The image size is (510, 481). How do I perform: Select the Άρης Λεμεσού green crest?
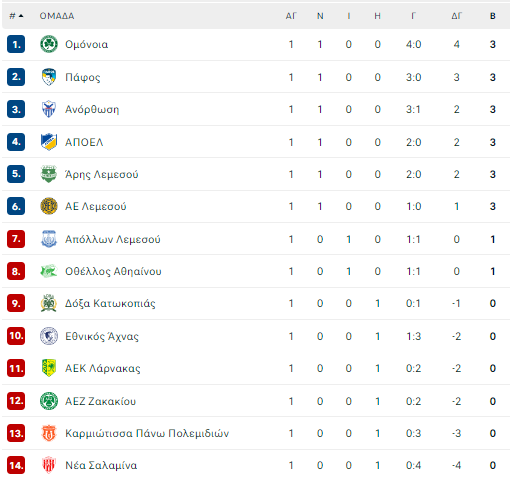click(x=49, y=174)
